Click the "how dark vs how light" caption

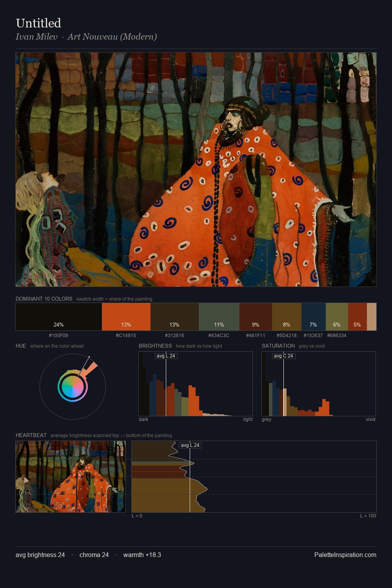[x=199, y=346]
